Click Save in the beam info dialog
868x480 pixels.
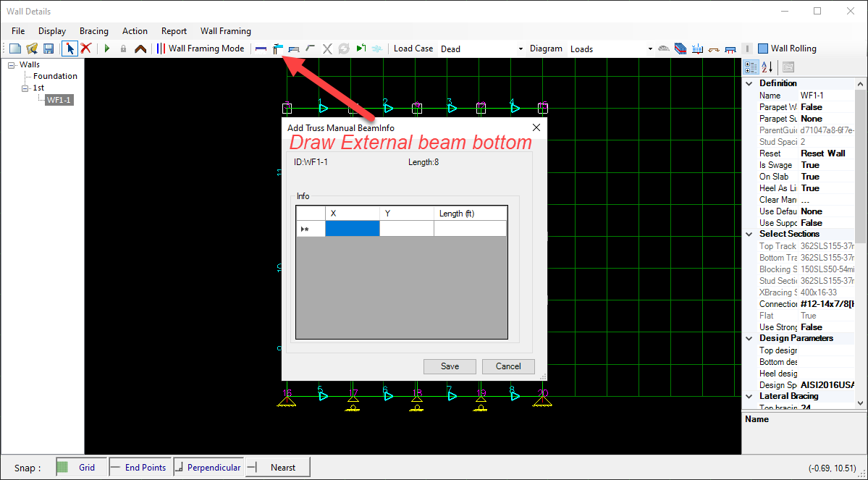click(450, 366)
